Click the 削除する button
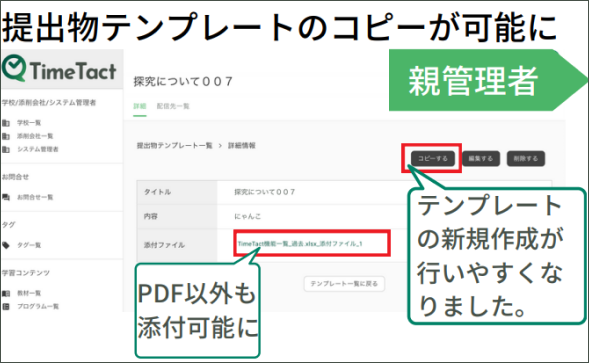589x363 pixels. 526,159
